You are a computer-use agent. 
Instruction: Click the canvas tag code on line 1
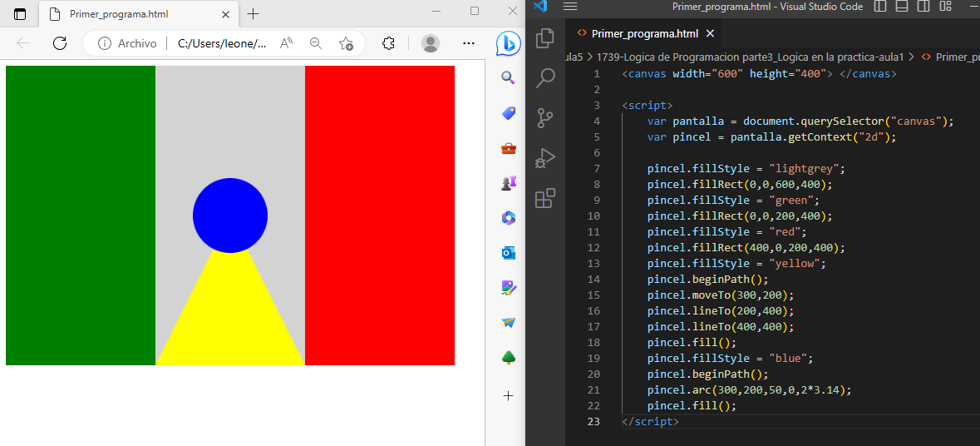click(x=760, y=74)
